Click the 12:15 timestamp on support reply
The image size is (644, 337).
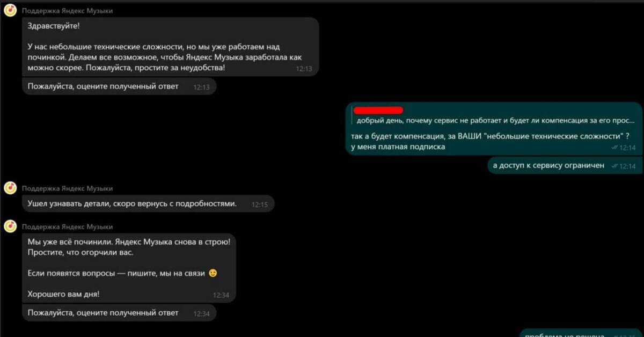(x=260, y=204)
